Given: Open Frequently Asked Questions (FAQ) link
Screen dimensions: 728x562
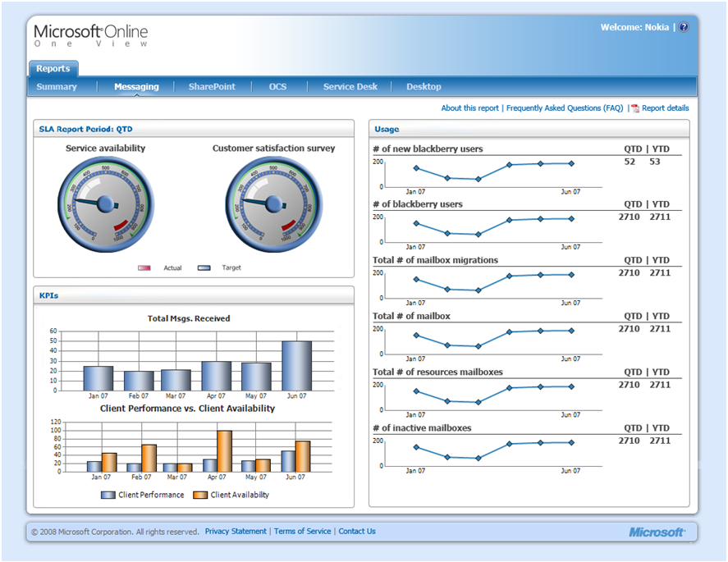Looking at the screenshot, I should (x=565, y=108).
